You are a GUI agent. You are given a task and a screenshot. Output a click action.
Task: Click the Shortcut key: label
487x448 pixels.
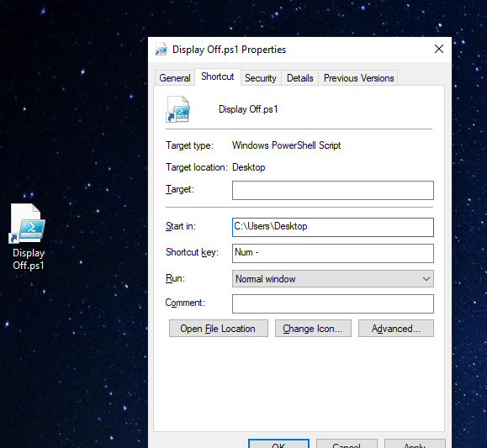pyautogui.click(x=192, y=252)
